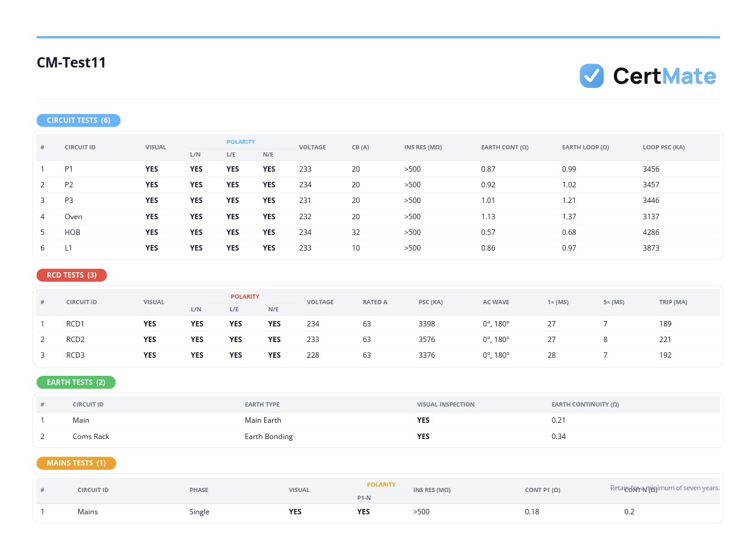Viewport: 756px width, 533px height.
Task: Click 5× value 8 for RCD2
Action: (606, 340)
